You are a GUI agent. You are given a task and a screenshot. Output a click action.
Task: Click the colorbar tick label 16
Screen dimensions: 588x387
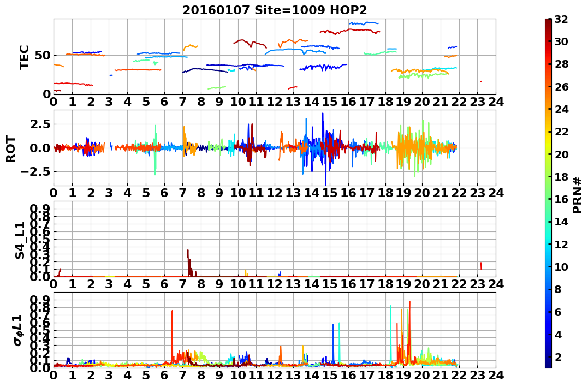click(x=561, y=199)
